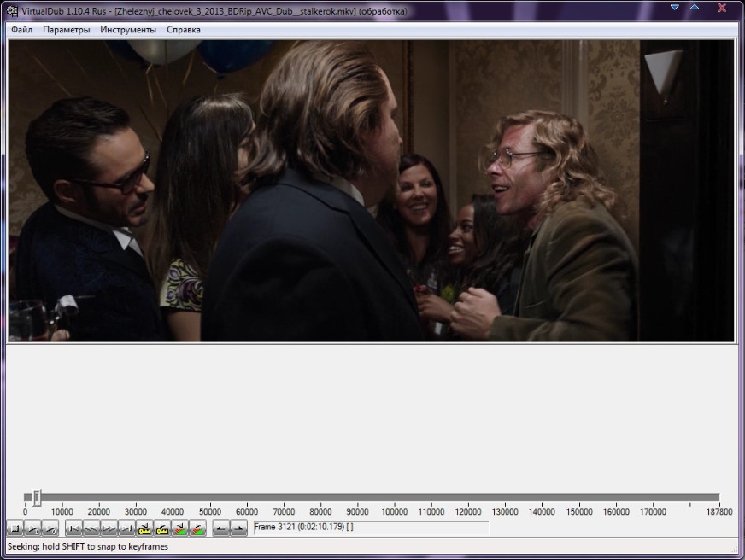745x560 pixels.
Task: Click the Frame 3121 position field
Action: (x=371, y=528)
